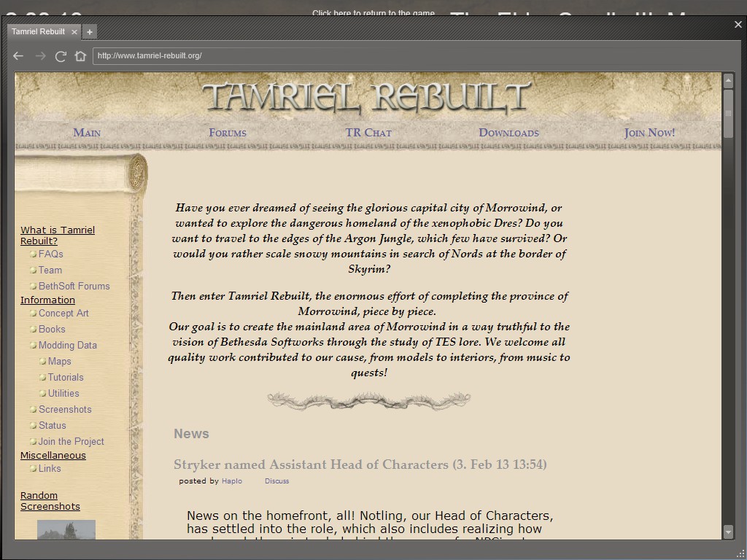Open the BethSoft Forums sidebar link

click(x=74, y=286)
